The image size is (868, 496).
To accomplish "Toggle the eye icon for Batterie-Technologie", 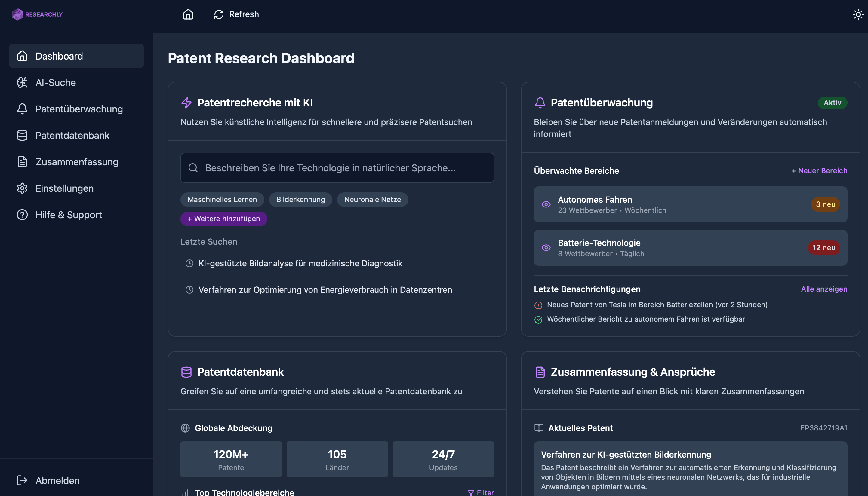I will click(546, 248).
